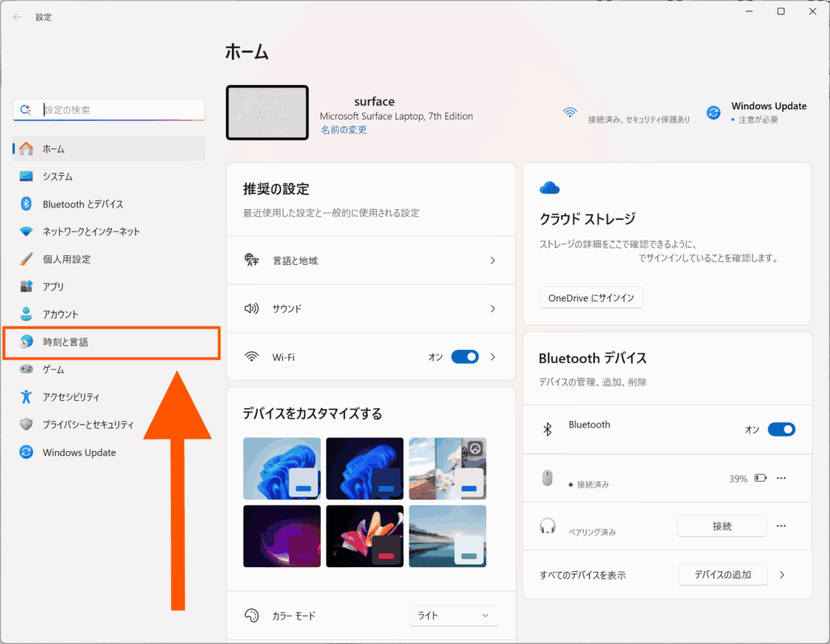Open ネットワークとインターネット category
The height and width of the screenshot is (644, 830).
click(109, 231)
